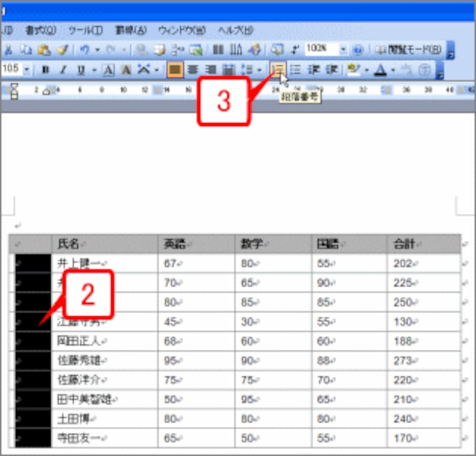The width and height of the screenshot is (476, 456).
Task: Toggle bold formatting on selection
Action: click(46, 70)
